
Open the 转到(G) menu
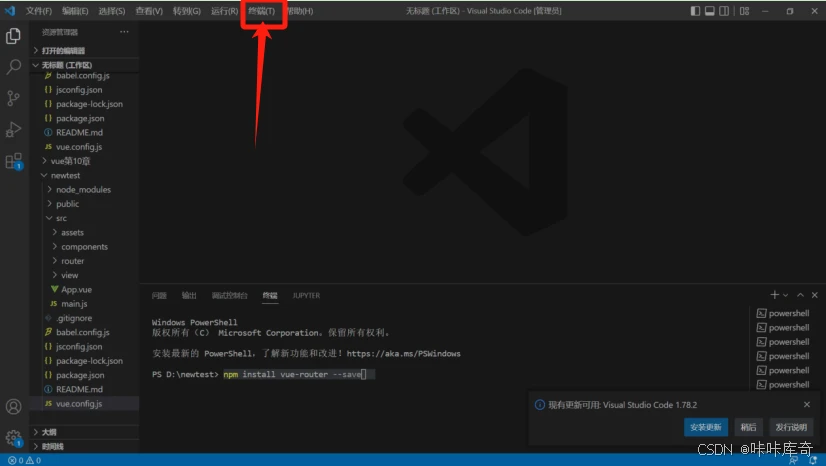(x=186, y=11)
